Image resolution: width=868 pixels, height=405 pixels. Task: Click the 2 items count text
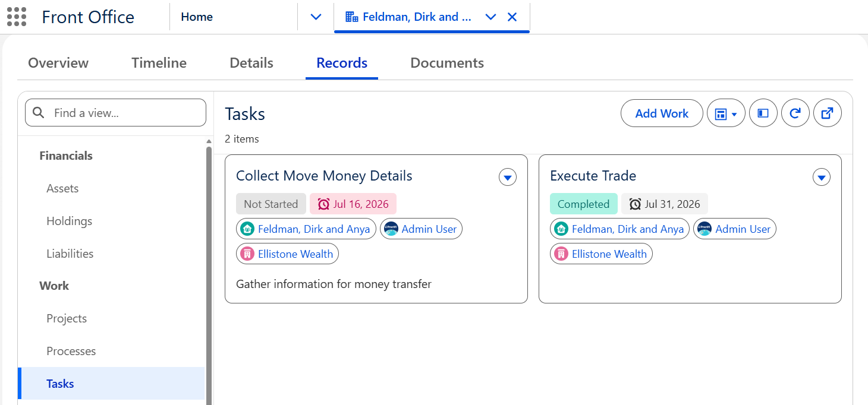click(242, 139)
